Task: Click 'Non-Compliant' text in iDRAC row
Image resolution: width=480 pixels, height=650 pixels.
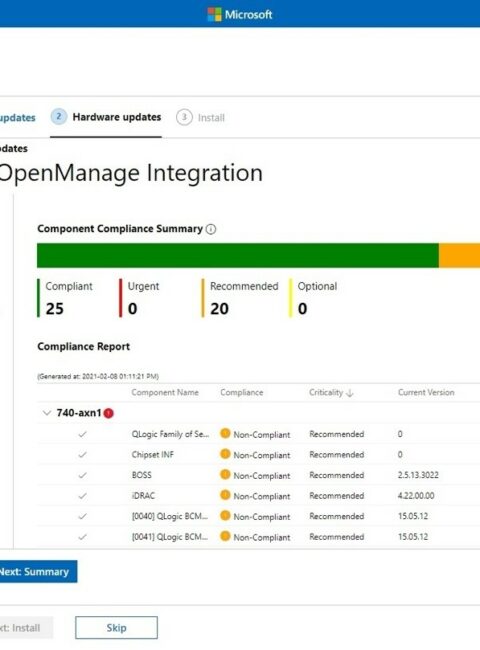Action: tap(262, 496)
